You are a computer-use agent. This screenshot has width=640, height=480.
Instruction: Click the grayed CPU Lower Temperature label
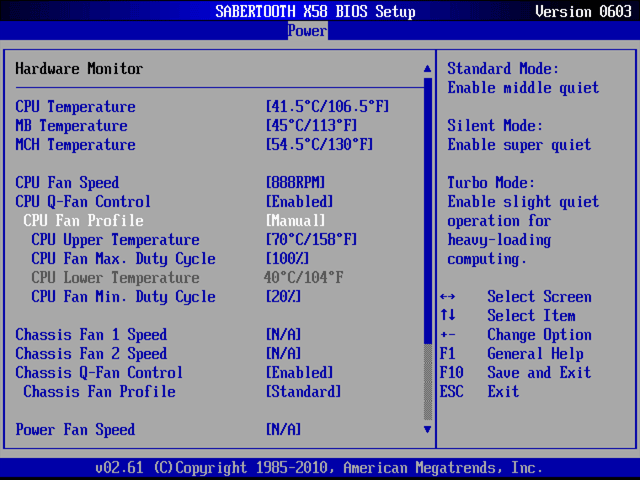[x=116, y=278]
